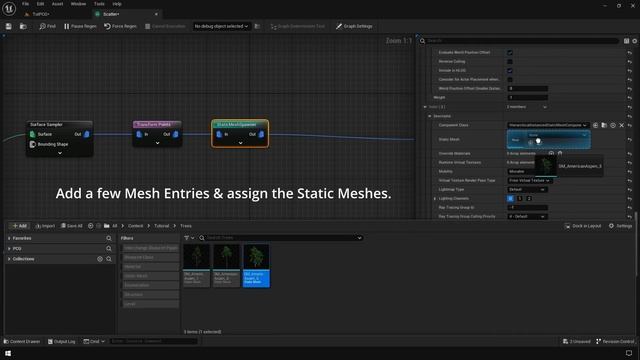The height and width of the screenshot is (360, 640).
Task: Click the Browse to asset icon
Action: [23, 26]
